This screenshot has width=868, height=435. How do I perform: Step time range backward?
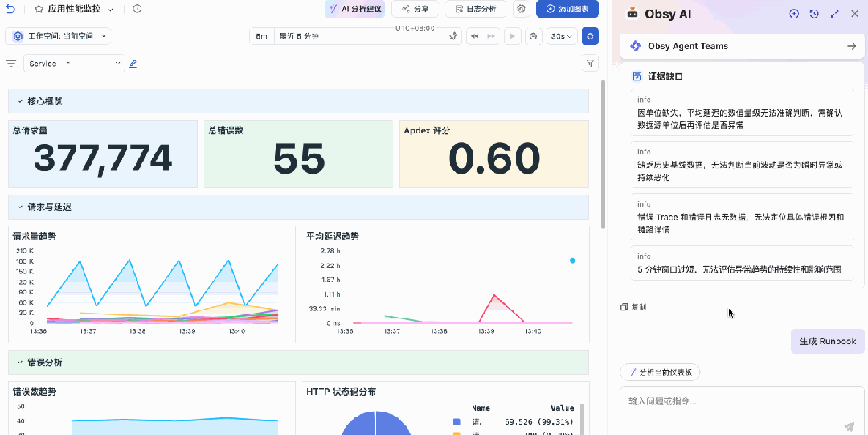coord(474,36)
